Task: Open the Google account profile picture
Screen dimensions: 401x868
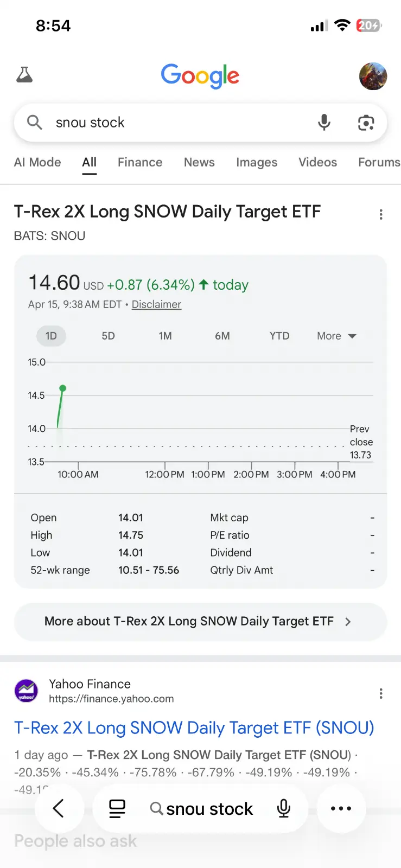Action: tap(373, 76)
